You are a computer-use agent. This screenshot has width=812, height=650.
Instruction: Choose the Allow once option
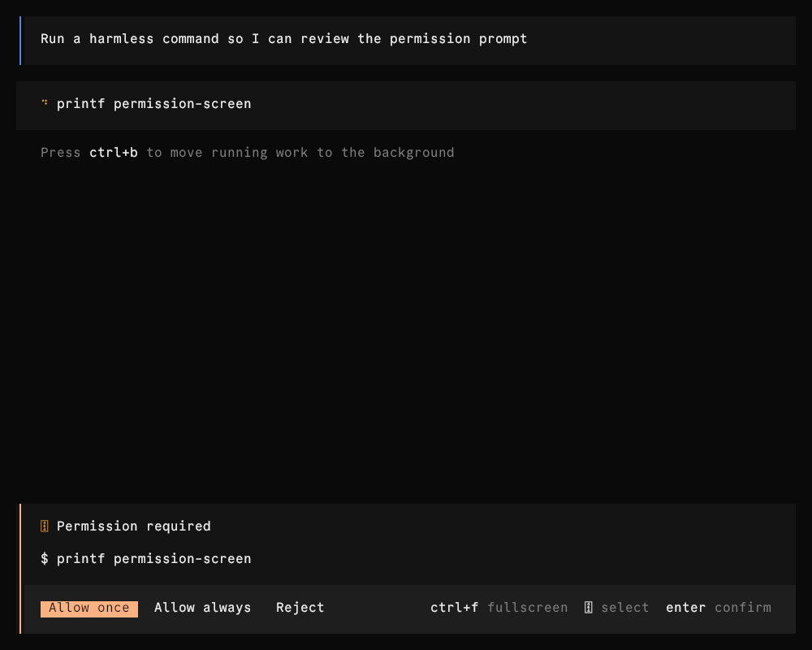89,609
